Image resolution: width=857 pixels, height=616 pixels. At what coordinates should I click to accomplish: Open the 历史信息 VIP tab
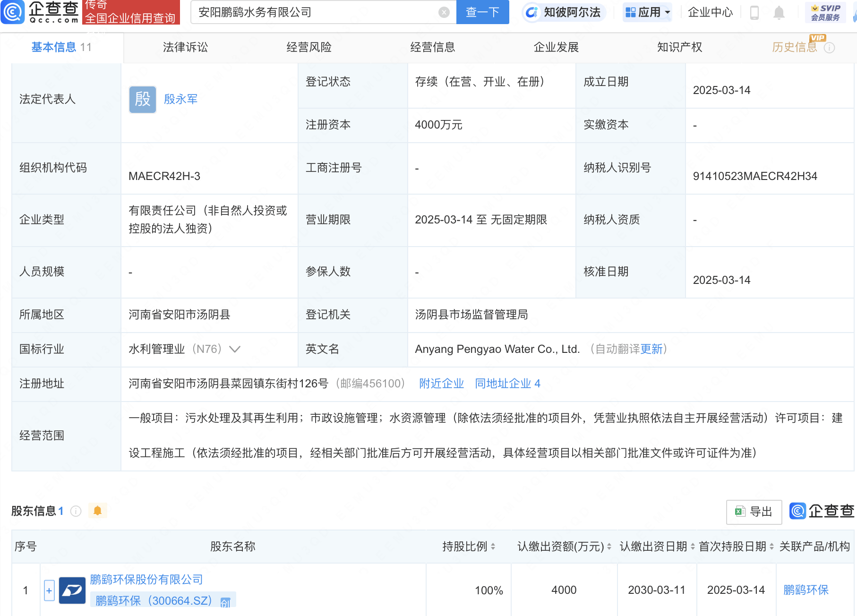pos(795,47)
